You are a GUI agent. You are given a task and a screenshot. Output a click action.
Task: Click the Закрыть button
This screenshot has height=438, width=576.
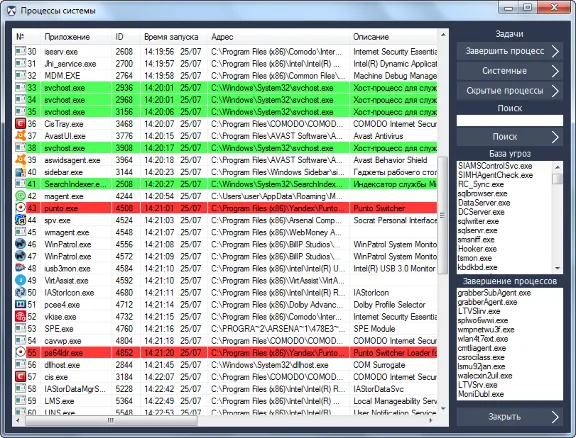point(510,417)
